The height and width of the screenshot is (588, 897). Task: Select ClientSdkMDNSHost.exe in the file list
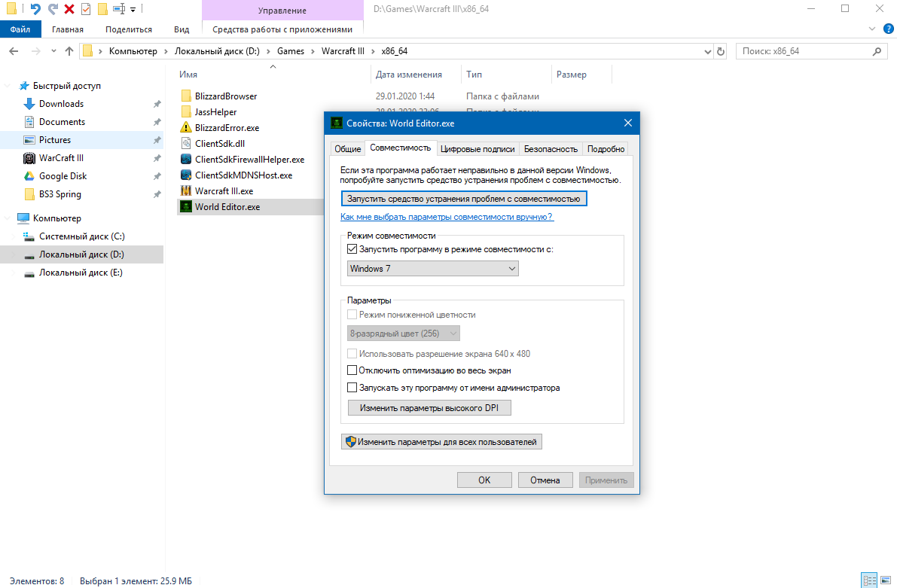click(244, 175)
